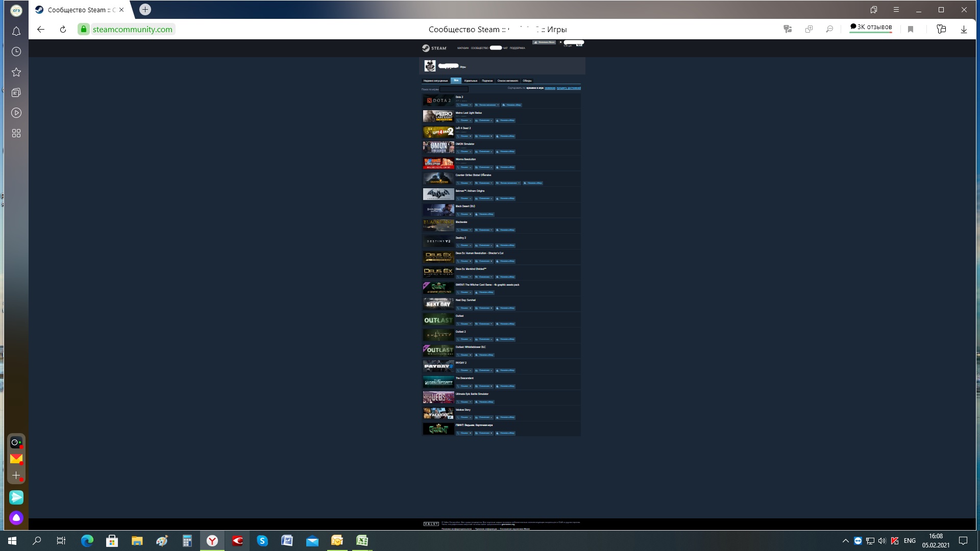Open Microsoft Edge from the taskbar
This screenshot has height=551, width=980.
click(x=87, y=541)
